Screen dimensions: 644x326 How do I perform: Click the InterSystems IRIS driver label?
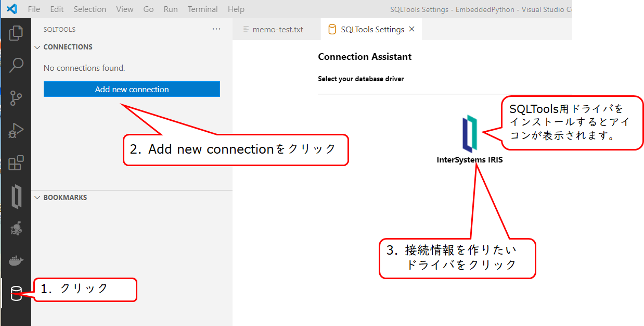[470, 160]
